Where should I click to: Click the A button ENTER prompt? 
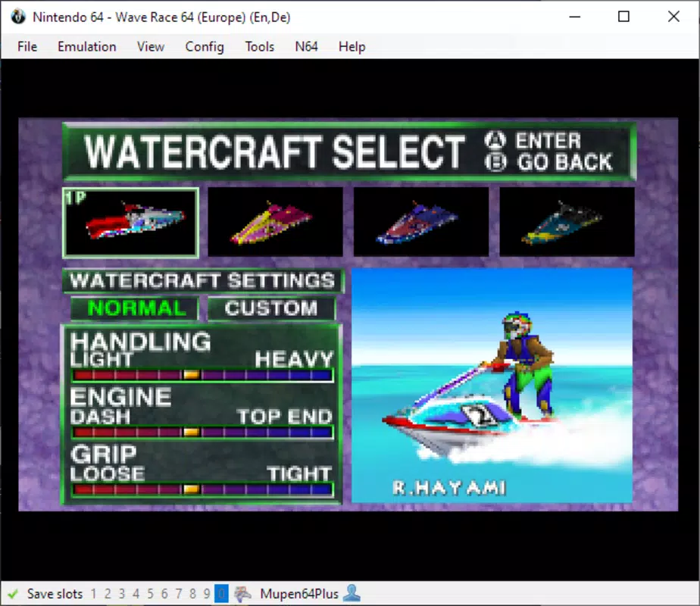tap(533, 141)
